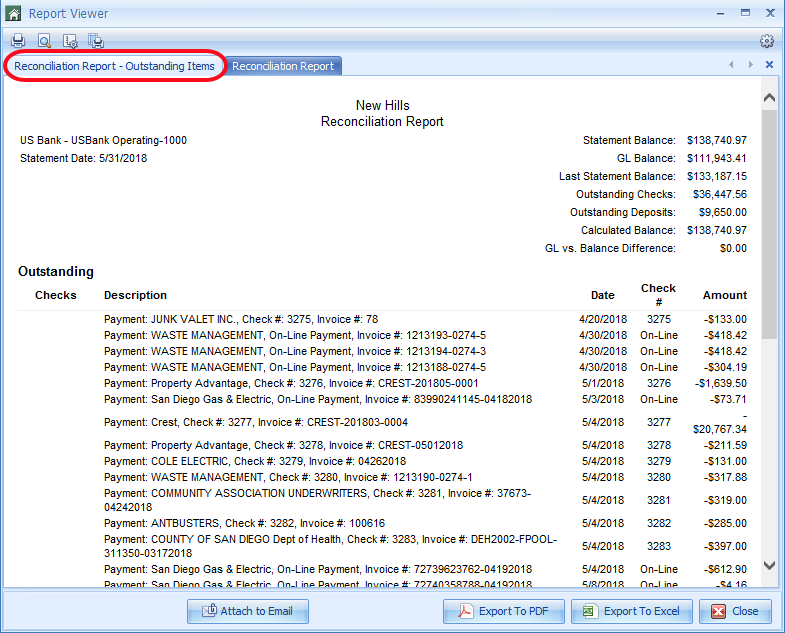
Task: Export the report to PDF
Action: [x=504, y=611]
